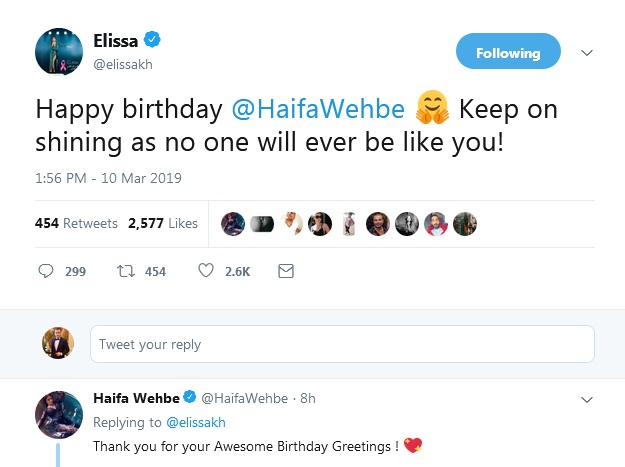The height and width of the screenshot is (467, 625).
Task: Click the retweet arrows icon
Action: coord(127,271)
